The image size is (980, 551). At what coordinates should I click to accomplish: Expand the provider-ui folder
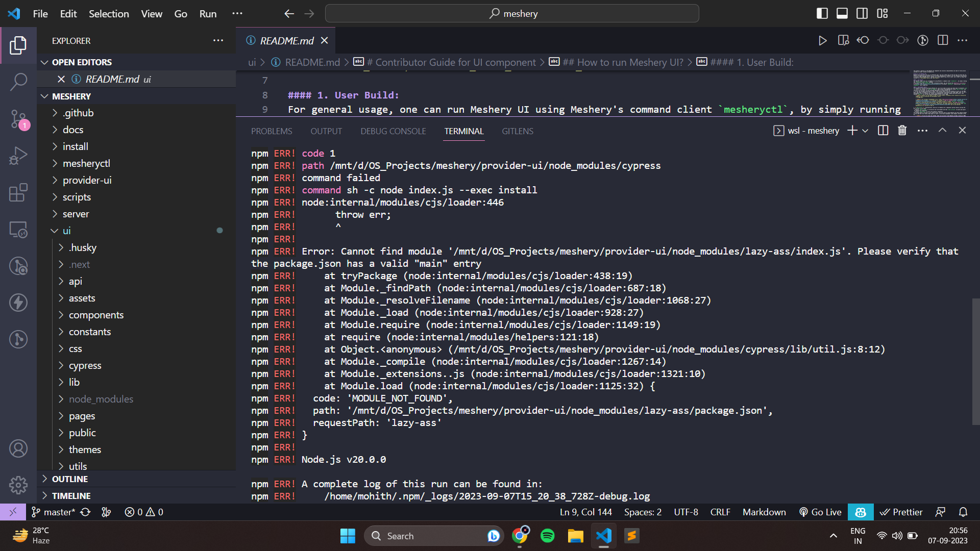point(136,180)
